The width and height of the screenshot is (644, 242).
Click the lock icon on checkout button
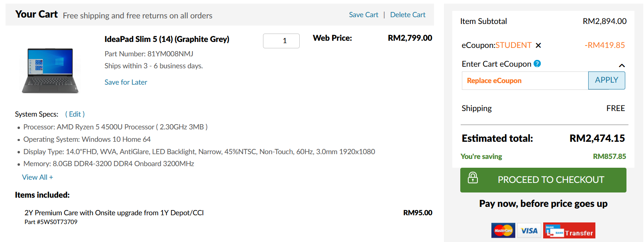coord(473,178)
